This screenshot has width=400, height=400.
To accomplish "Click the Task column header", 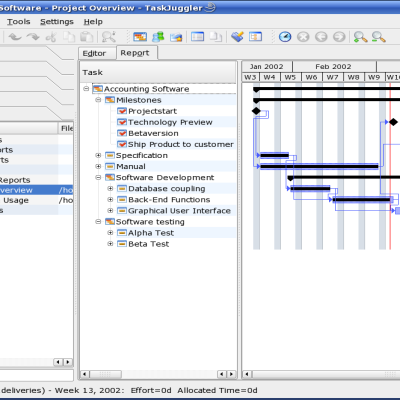I will click(158, 72).
